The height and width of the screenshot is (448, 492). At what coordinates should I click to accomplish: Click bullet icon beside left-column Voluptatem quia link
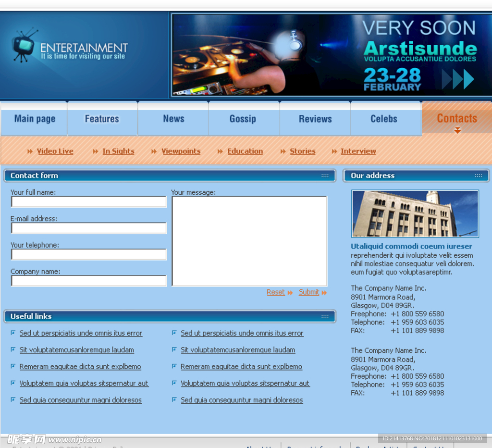(13, 383)
